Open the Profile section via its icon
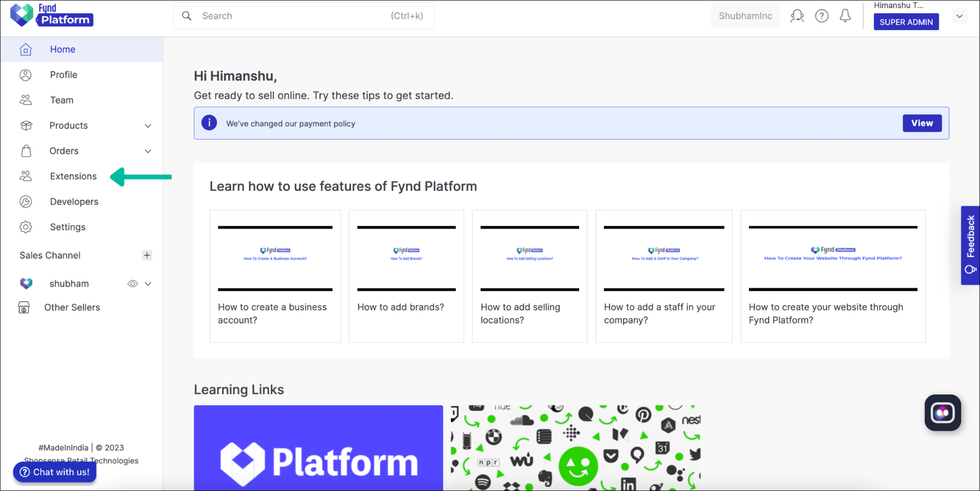The image size is (980, 491). (x=25, y=75)
